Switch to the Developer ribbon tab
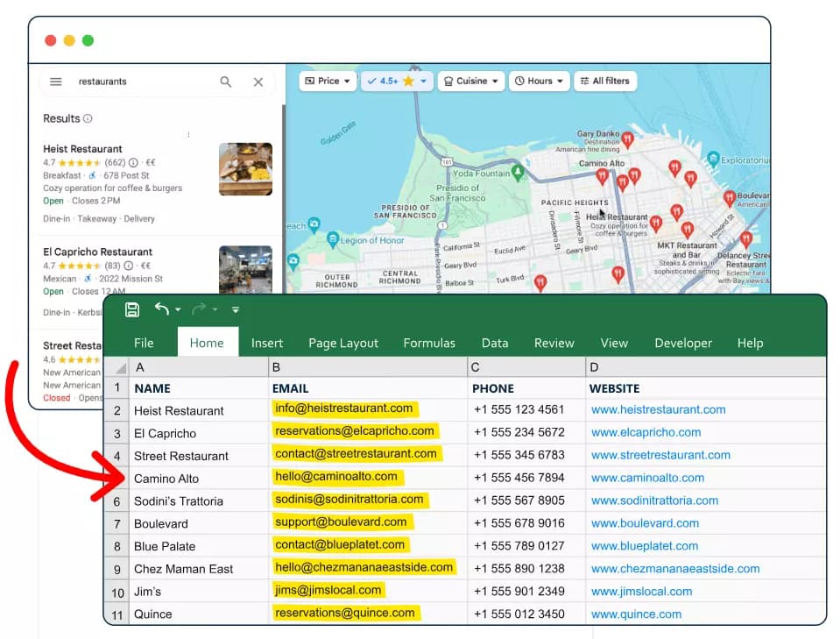The width and height of the screenshot is (840, 639). 685,343
